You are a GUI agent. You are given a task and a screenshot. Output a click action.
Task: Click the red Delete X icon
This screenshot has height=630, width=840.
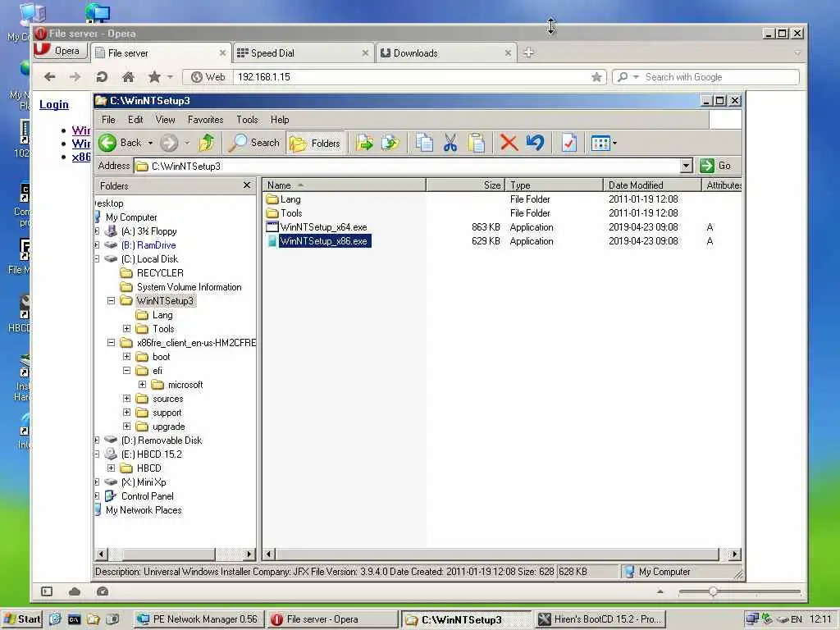(x=509, y=143)
